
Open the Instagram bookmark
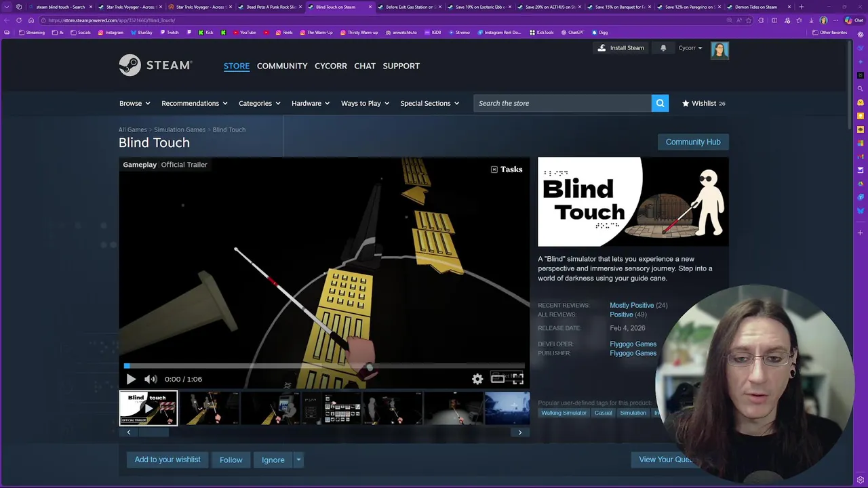coord(111,33)
